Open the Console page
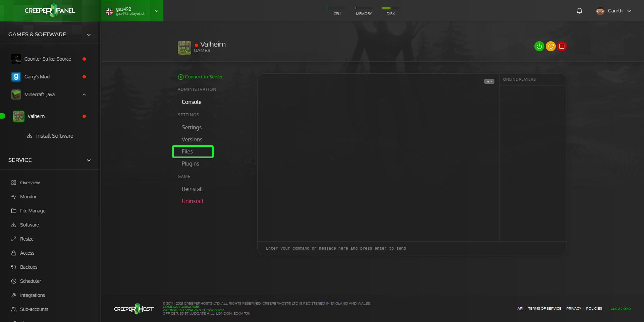 tap(192, 102)
